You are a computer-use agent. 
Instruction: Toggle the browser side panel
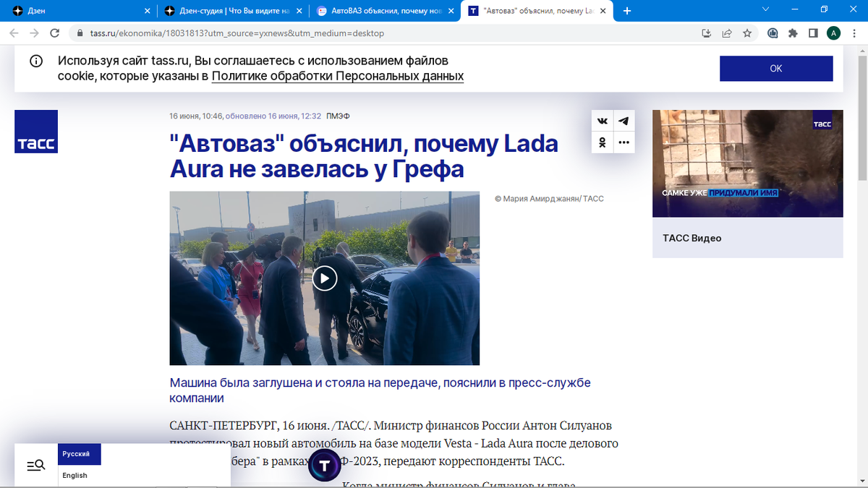[813, 33]
